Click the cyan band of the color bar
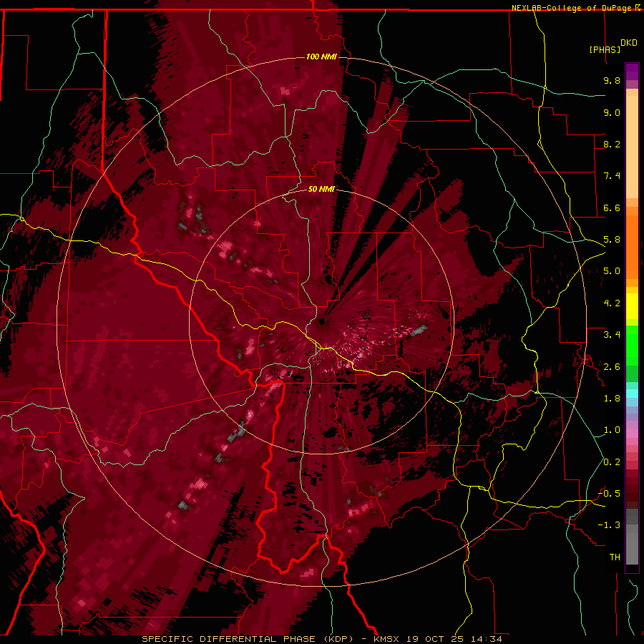The image size is (644, 644). (x=632, y=393)
